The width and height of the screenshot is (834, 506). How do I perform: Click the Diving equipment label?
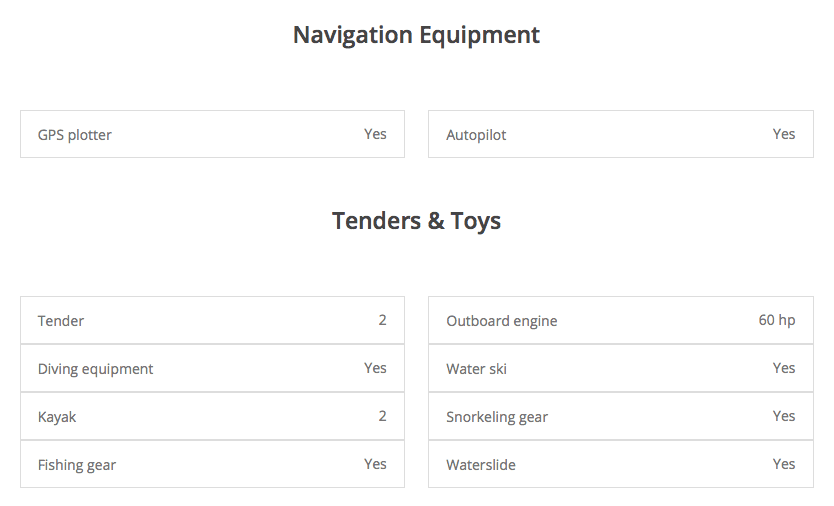click(96, 369)
